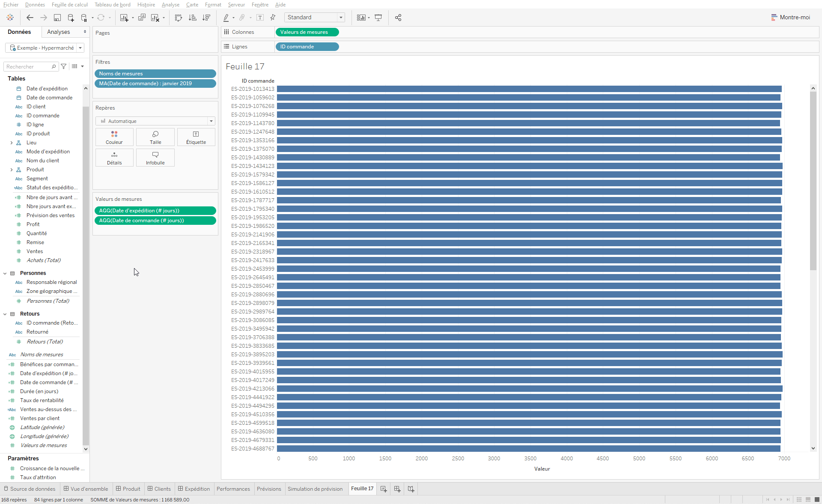Select the bar for ES-2019-1013413
The height and width of the screenshot is (504, 822).
[x=529, y=89]
